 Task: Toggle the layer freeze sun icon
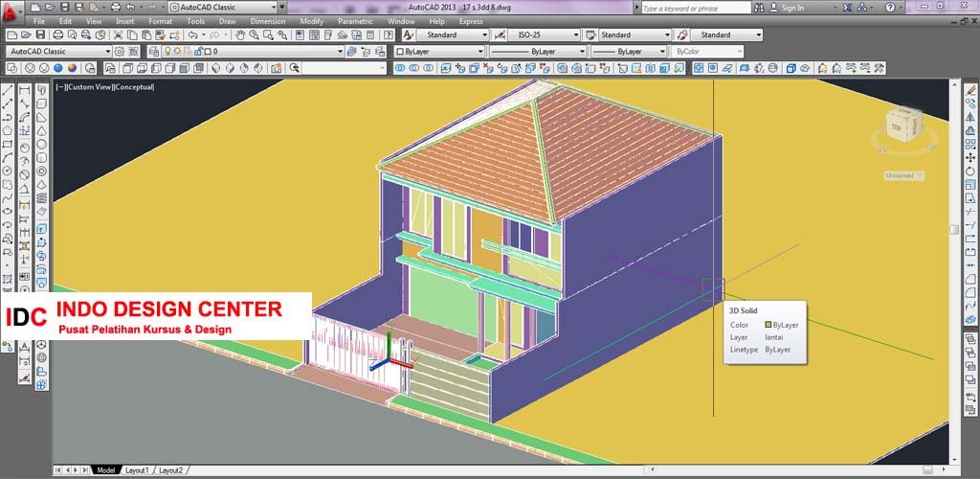click(x=177, y=52)
